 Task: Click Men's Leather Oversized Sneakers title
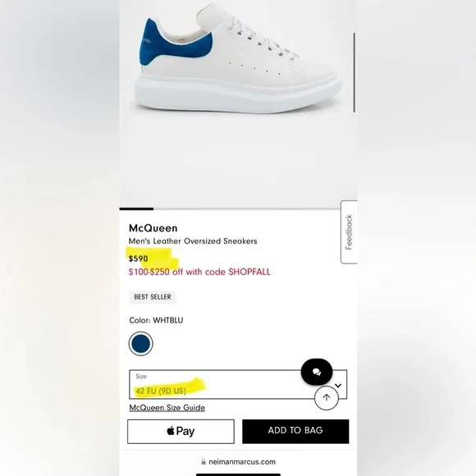(x=193, y=241)
